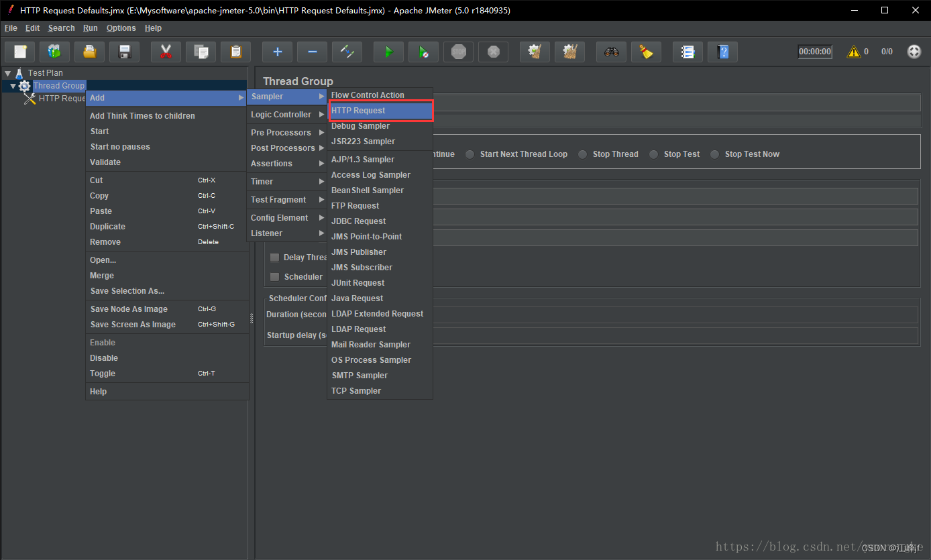
Task: Choose JSR223 Sampler from the list
Action: click(x=380, y=142)
